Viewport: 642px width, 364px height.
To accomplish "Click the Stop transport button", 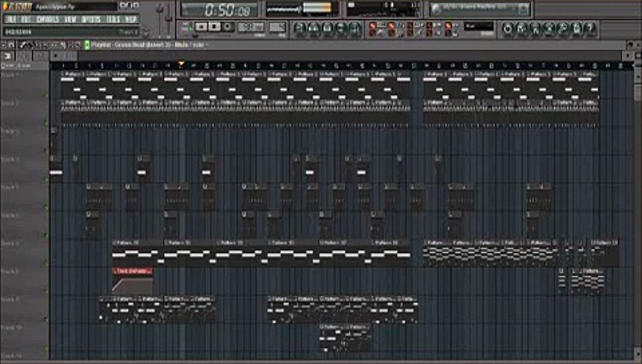I will tap(214, 26).
